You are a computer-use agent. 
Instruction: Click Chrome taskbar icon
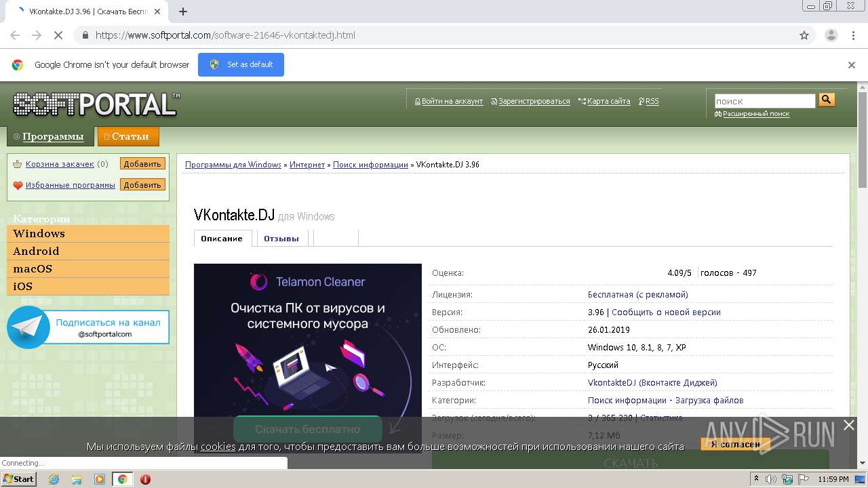tap(123, 479)
